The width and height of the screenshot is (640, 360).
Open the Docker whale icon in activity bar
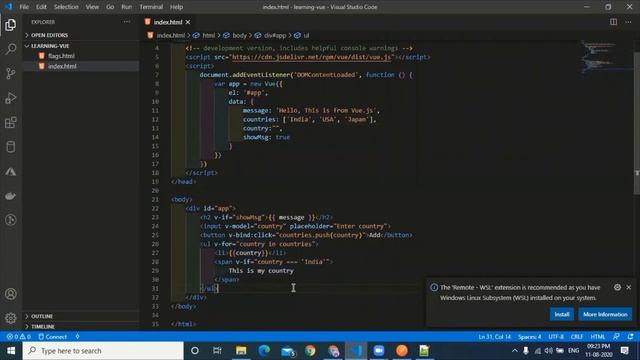[11, 196]
